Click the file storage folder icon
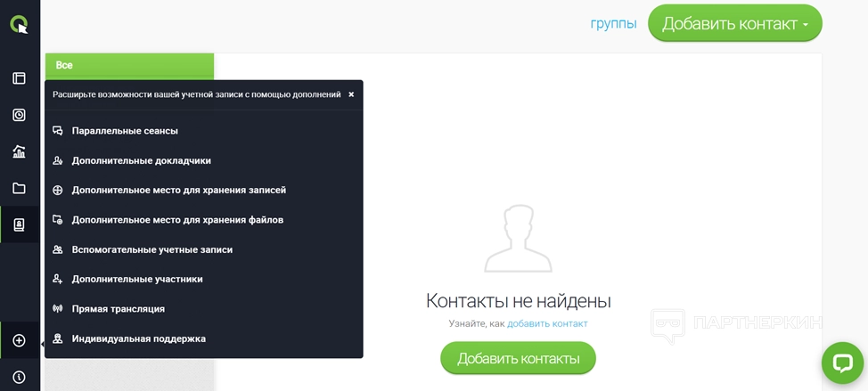 tap(58, 220)
